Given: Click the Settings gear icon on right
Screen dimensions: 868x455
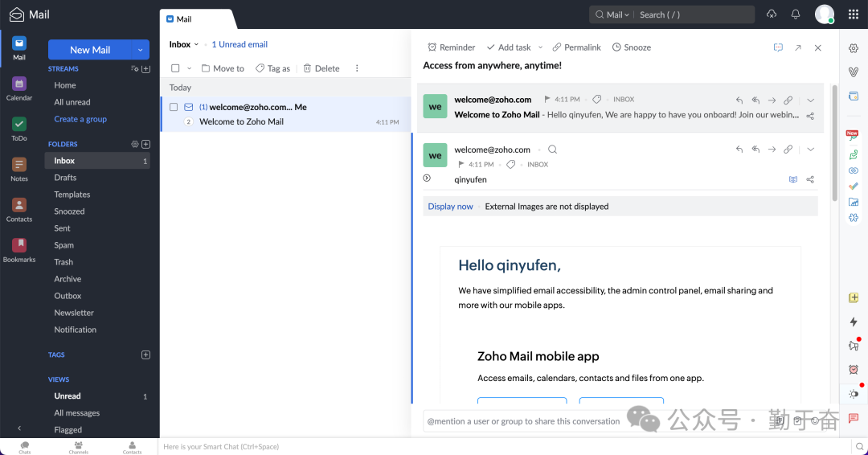Looking at the screenshot, I should coord(854,48).
